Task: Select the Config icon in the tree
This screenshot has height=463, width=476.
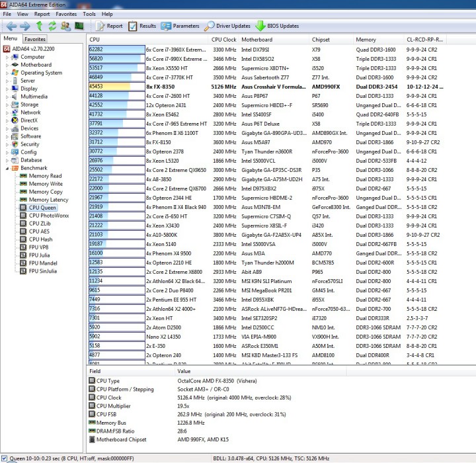Action: pos(15,152)
